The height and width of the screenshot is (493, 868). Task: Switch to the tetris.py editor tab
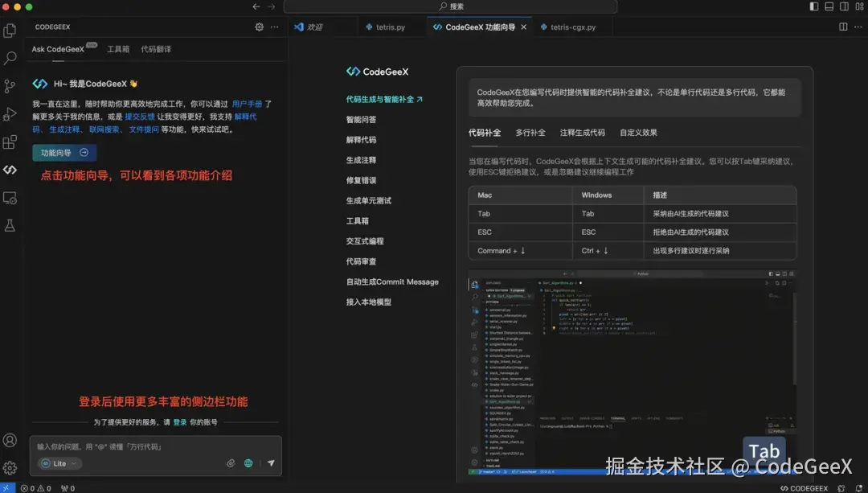tap(391, 25)
